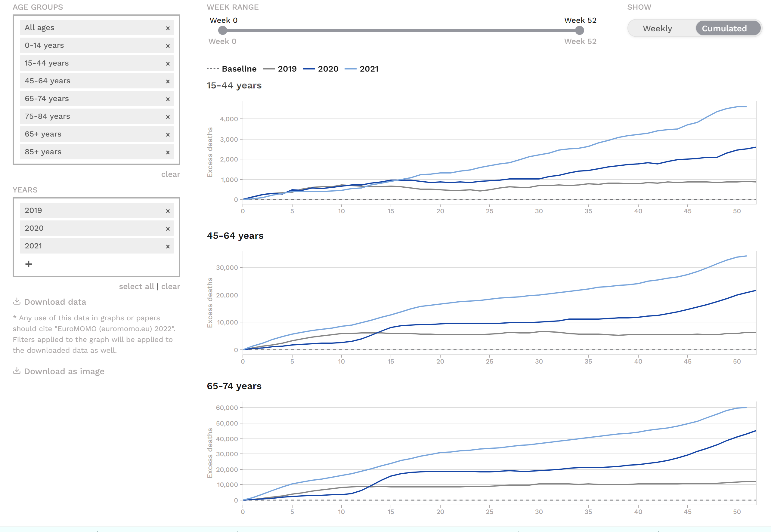This screenshot has width=771, height=532.
Task: Select the 85+ years tag
Action: 97,152
